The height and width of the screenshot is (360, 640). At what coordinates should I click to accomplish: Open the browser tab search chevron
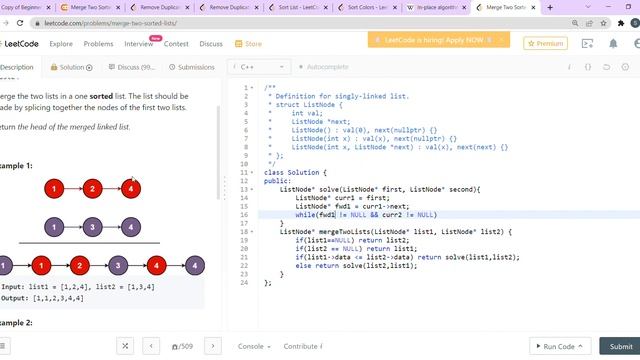click(588, 7)
